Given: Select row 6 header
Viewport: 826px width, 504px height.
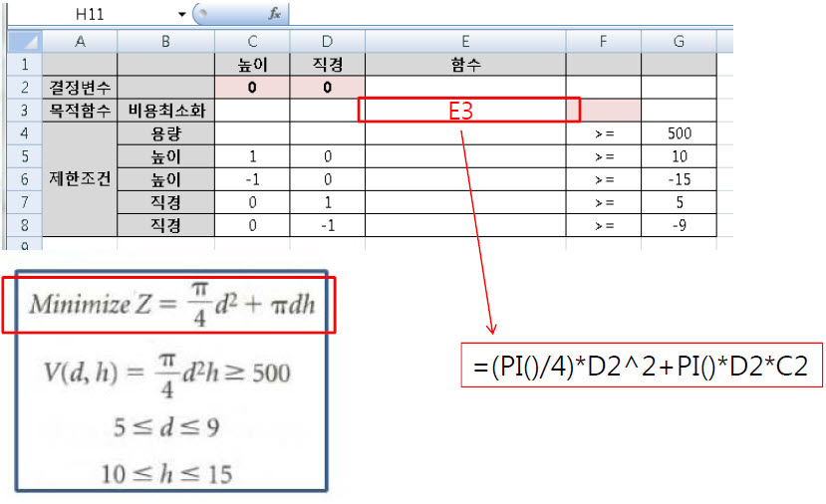Looking at the screenshot, I should tap(25, 179).
